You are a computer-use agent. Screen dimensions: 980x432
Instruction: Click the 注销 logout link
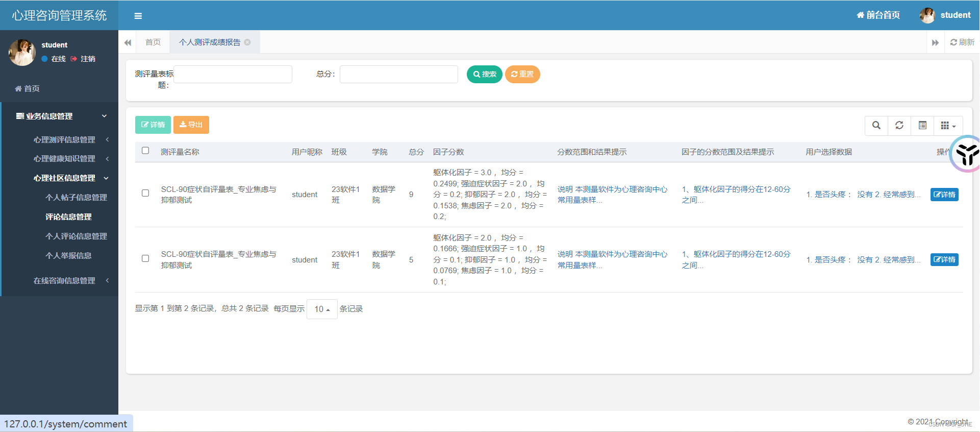click(83, 59)
